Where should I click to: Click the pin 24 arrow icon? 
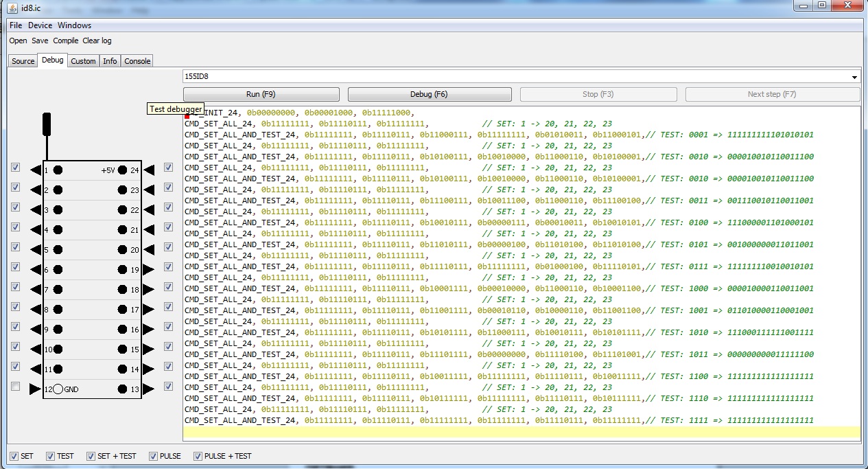[x=149, y=170]
